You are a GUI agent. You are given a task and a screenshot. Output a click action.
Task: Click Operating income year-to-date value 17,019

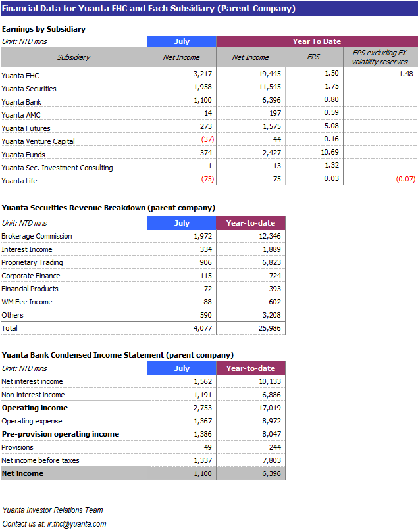tap(270, 408)
